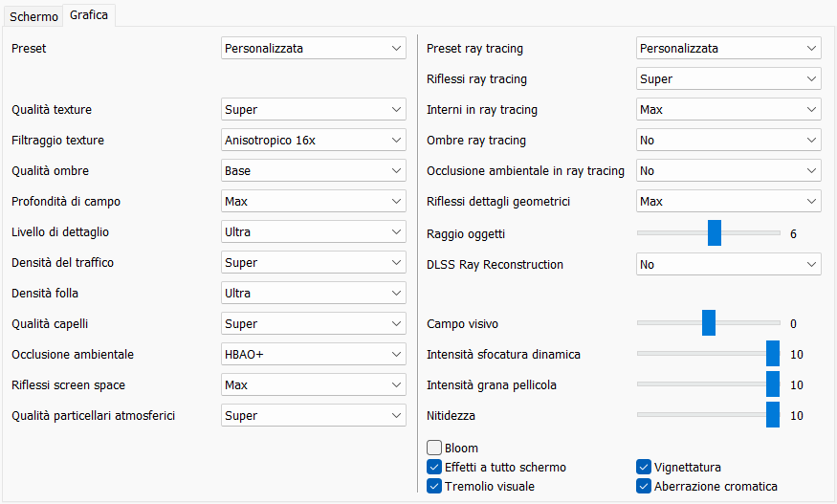Uncheck the Vignettatura option
Image resolution: width=837 pixels, height=504 pixels.
point(644,468)
